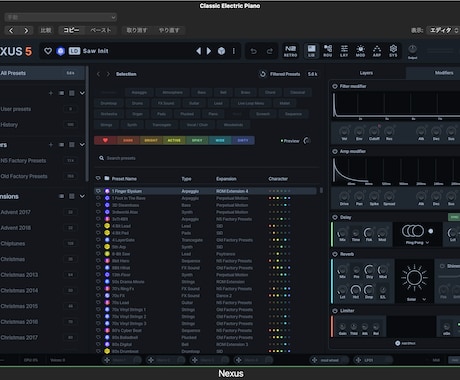Sort the list by the Type column header

pos(186,179)
